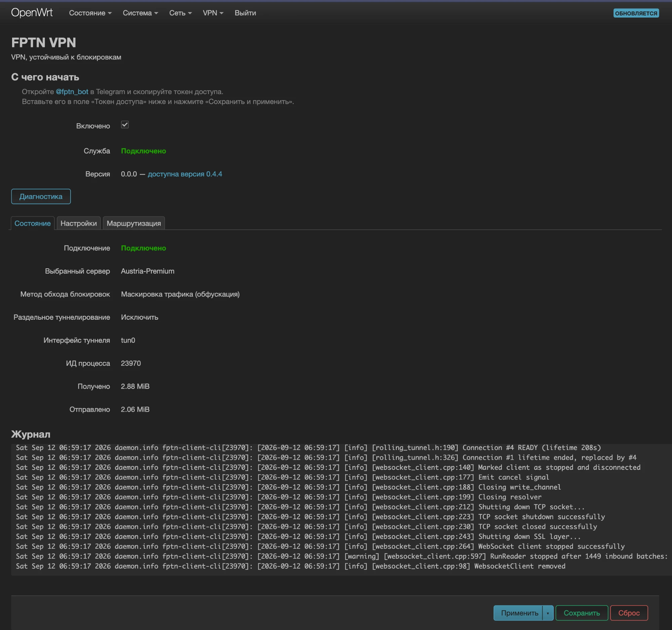Screen dimensions: 672x630
Task: Open the Сеть menu
Action: [180, 13]
